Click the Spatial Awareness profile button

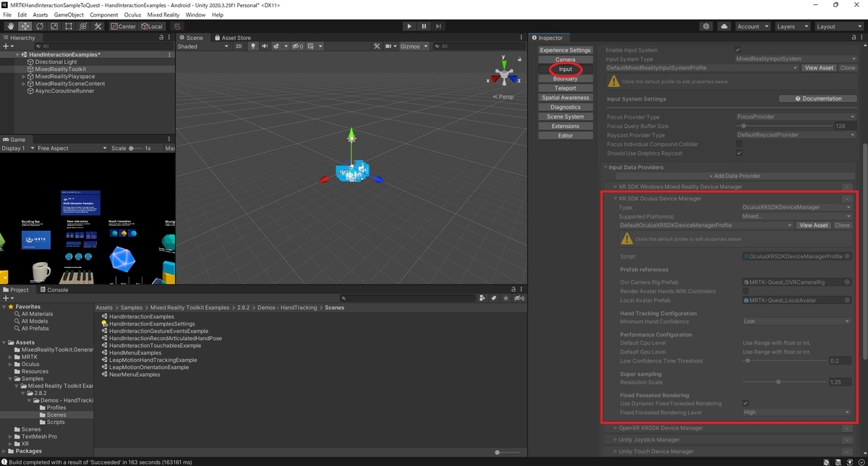point(566,98)
